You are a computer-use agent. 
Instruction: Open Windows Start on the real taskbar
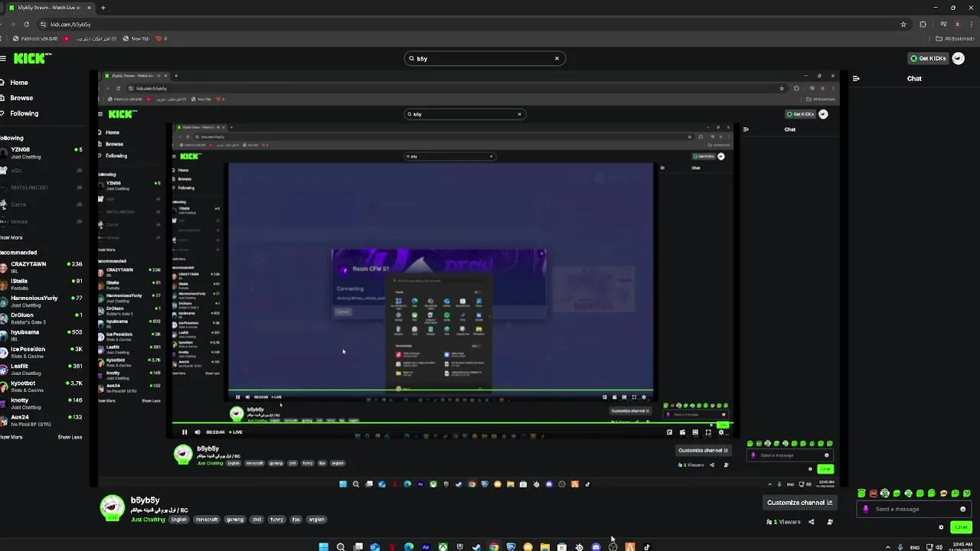[x=324, y=546]
